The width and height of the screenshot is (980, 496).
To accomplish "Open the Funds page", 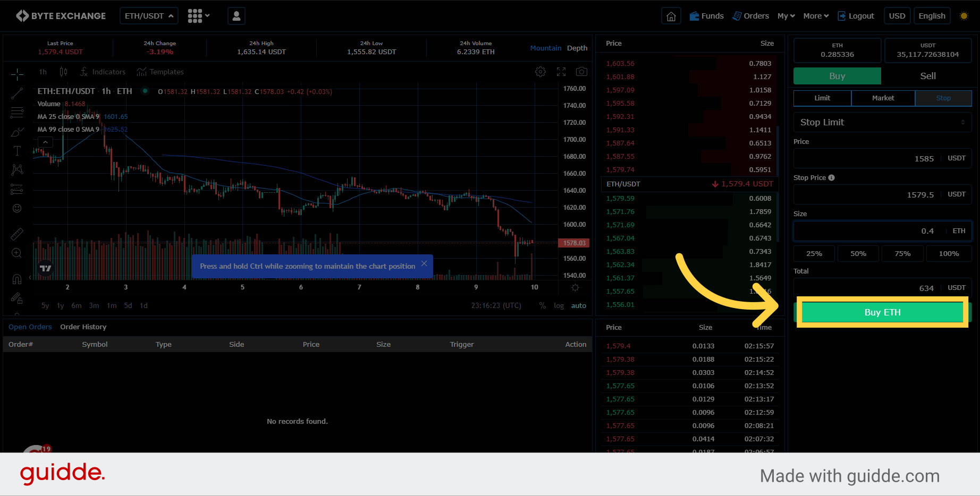I will click(707, 16).
